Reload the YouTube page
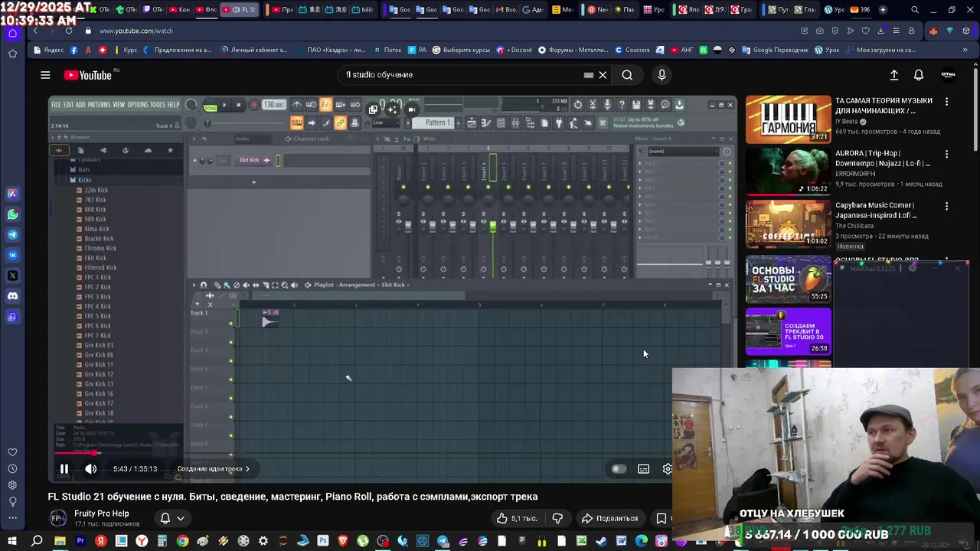This screenshot has width=980, height=551. pos(69,31)
